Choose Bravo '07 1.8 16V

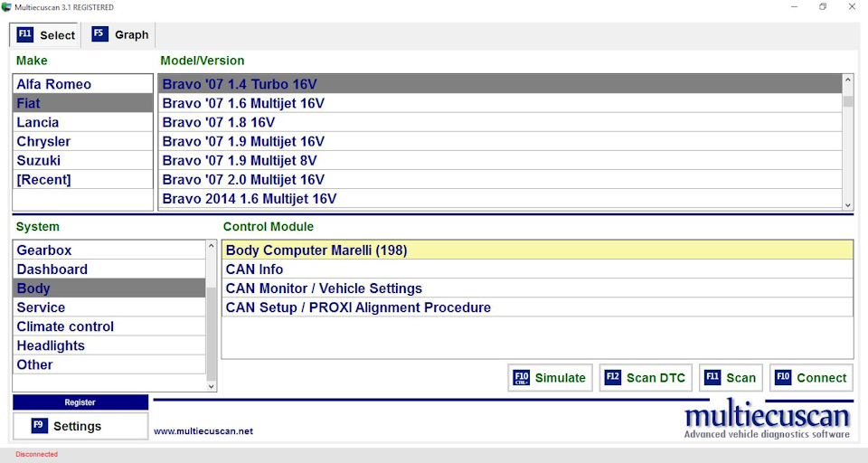(x=500, y=122)
